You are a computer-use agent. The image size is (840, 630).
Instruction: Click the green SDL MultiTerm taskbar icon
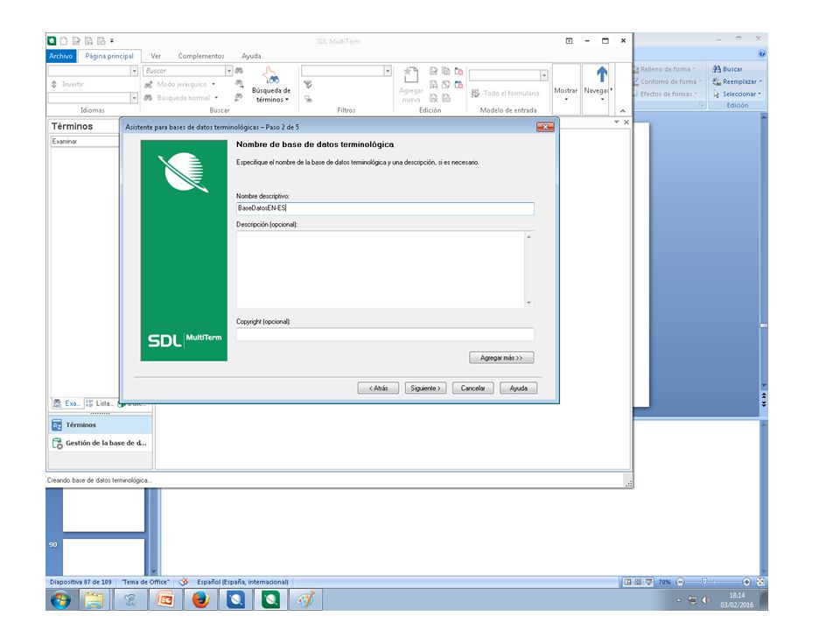click(270, 599)
